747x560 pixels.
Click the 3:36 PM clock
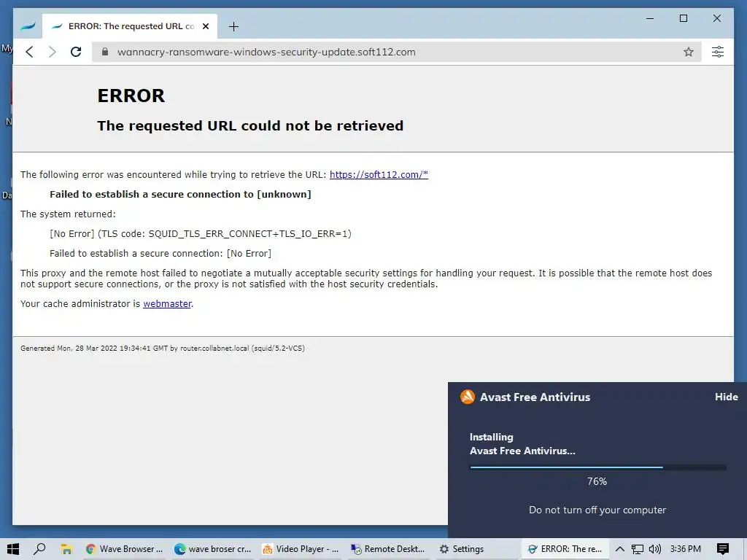pyautogui.click(x=686, y=549)
